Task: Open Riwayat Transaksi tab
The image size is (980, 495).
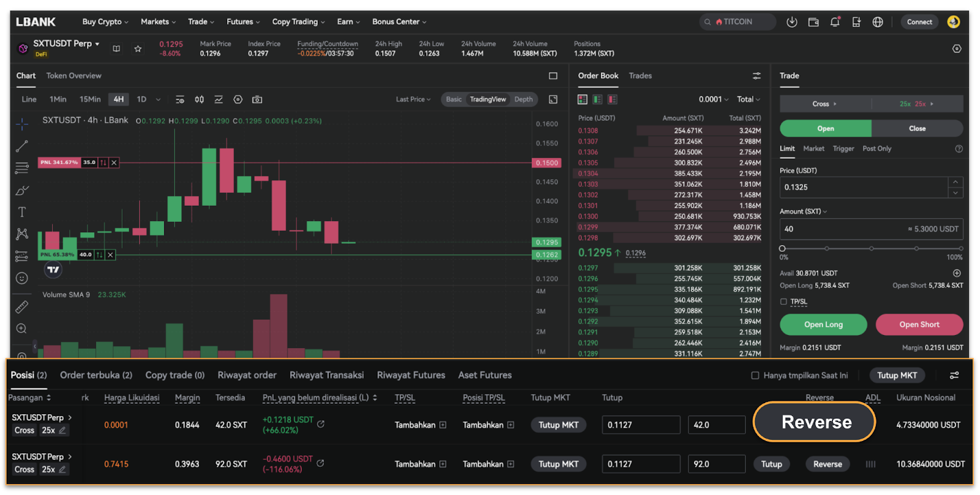Action: [326, 375]
